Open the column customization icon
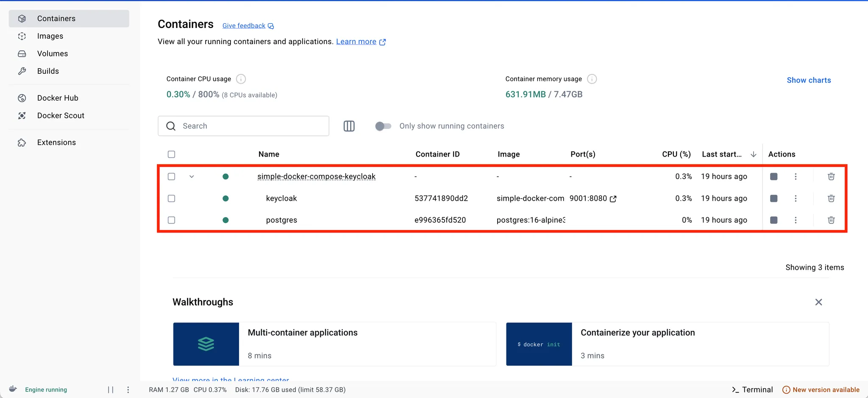 pos(349,126)
